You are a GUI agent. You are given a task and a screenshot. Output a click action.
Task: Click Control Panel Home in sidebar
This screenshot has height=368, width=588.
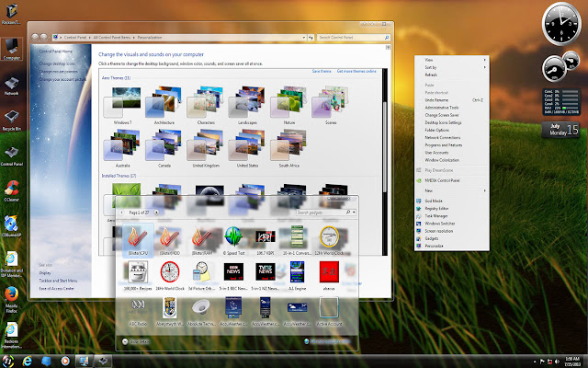pos(56,52)
